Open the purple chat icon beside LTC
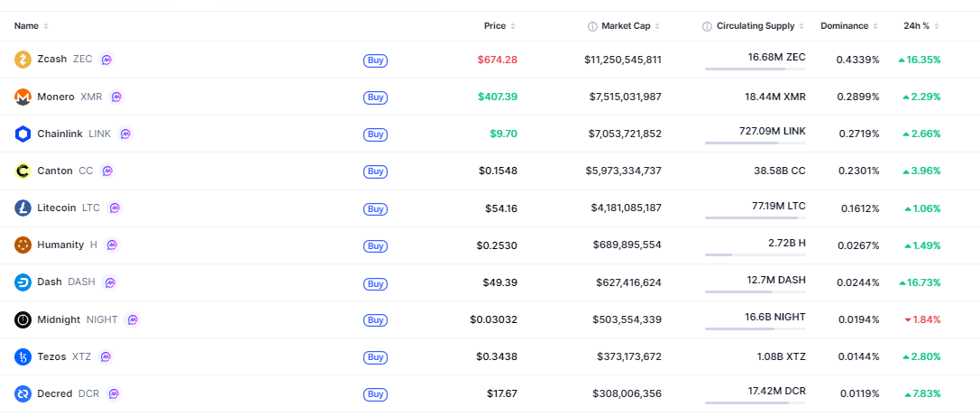 click(114, 208)
